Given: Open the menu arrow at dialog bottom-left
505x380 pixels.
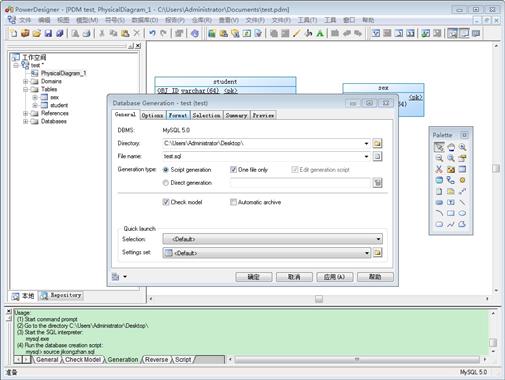Looking at the screenshot, I should pyautogui.click(x=125, y=276).
